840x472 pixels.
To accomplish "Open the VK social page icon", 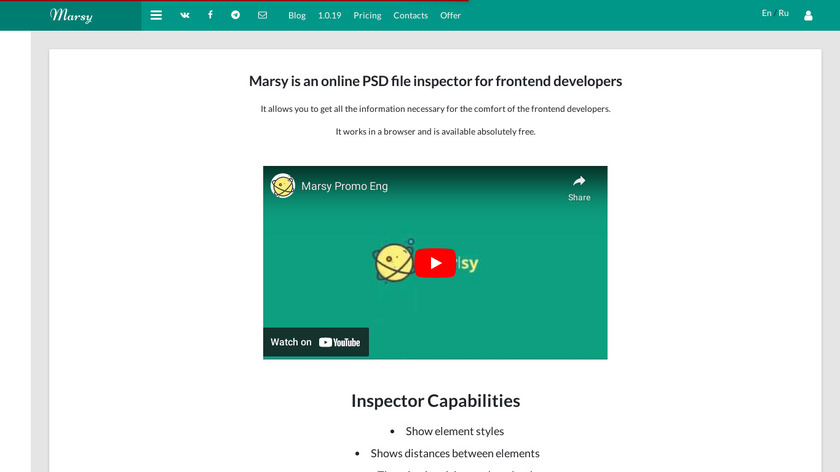I will (185, 15).
